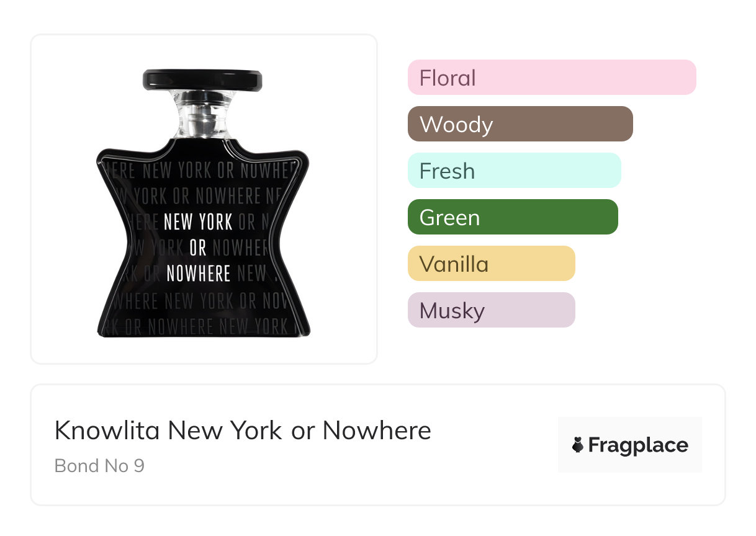756x536 pixels.
Task: Pick the dark Green accord bar
Action: (x=513, y=217)
